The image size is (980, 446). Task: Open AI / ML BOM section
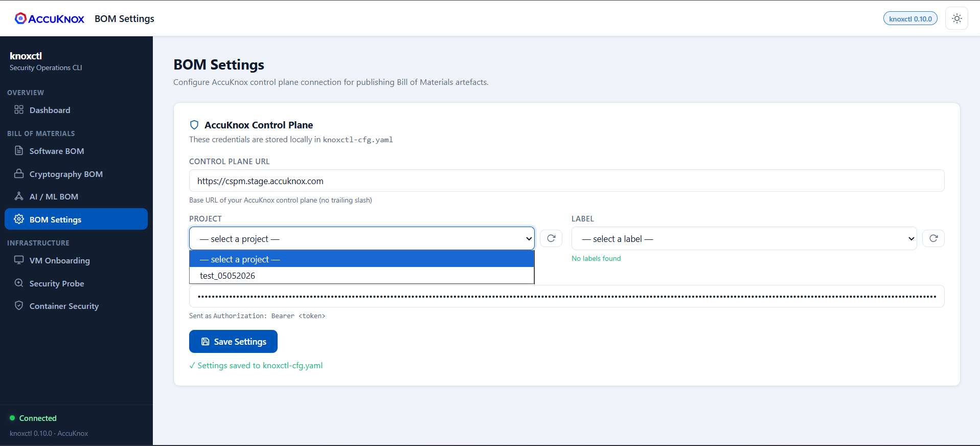(76, 196)
